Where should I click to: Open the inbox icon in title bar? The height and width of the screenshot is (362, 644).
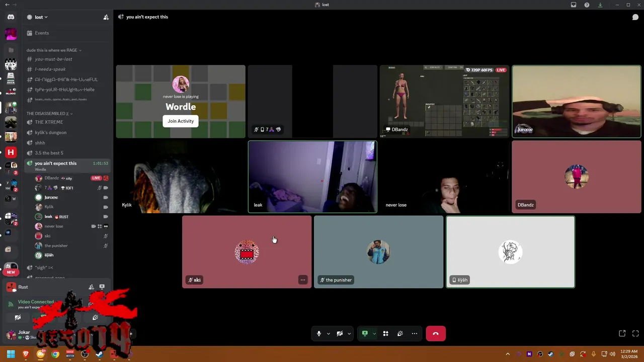pyautogui.click(x=574, y=5)
